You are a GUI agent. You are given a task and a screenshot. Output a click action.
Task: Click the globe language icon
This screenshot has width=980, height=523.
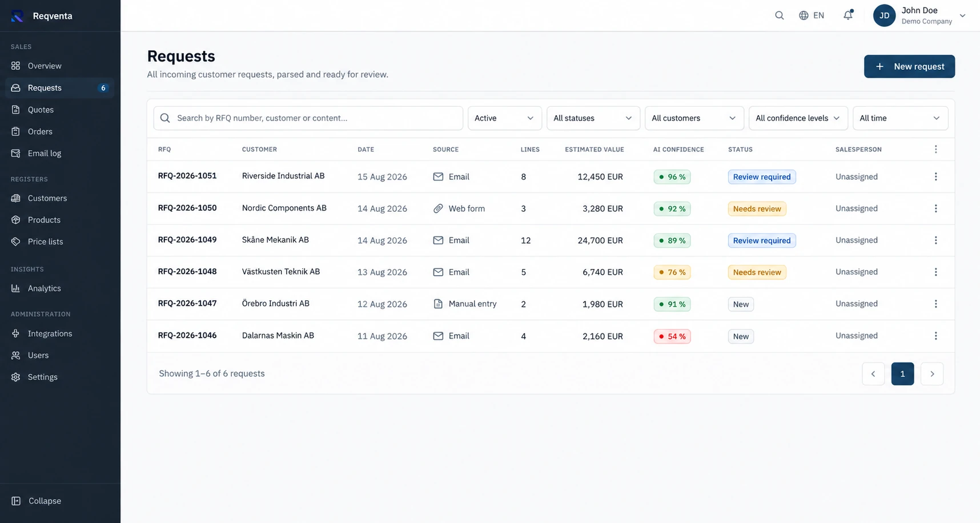(804, 15)
